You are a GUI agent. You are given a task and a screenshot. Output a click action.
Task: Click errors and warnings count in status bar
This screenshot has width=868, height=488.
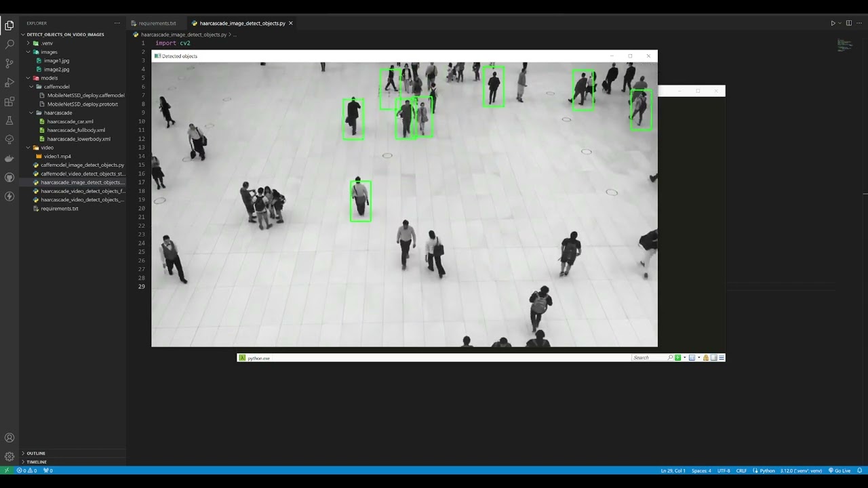pyautogui.click(x=28, y=470)
